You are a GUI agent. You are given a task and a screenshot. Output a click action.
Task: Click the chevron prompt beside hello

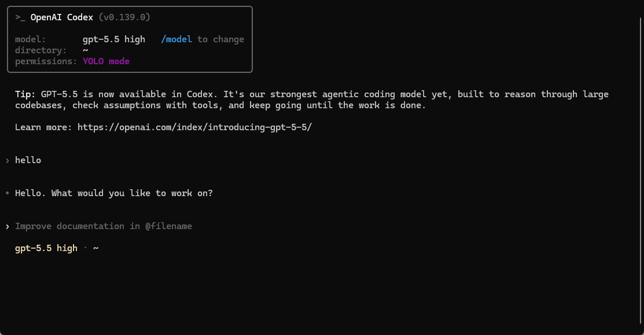click(8, 160)
